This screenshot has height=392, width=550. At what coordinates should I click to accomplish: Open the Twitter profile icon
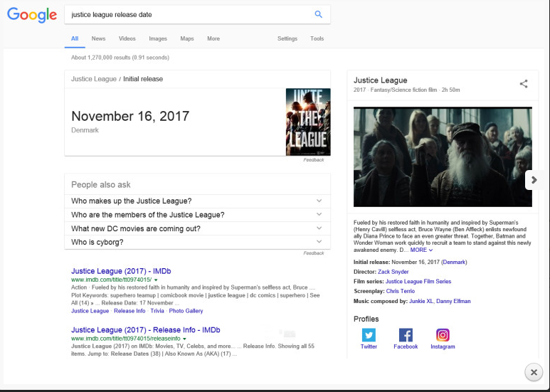click(369, 335)
